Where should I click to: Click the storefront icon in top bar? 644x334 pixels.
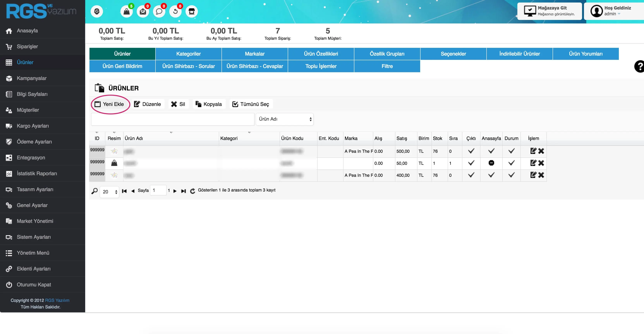pyautogui.click(x=191, y=11)
